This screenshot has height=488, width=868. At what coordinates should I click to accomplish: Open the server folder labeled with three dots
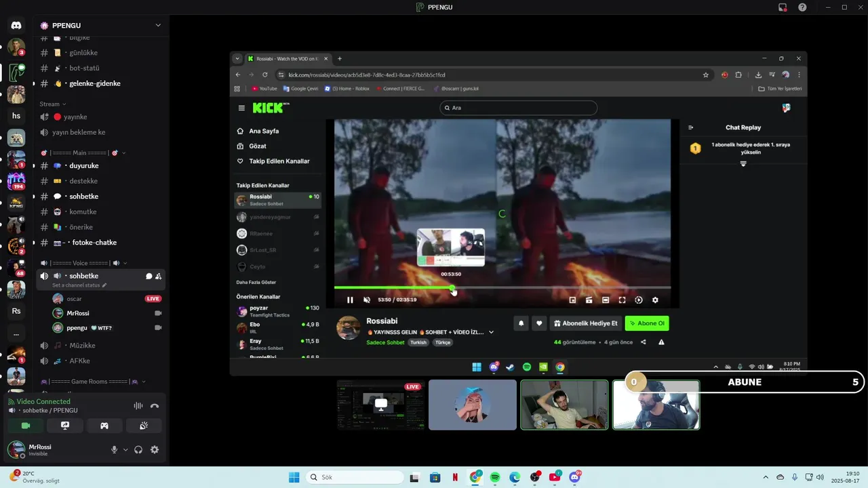[x=16, y=333]
